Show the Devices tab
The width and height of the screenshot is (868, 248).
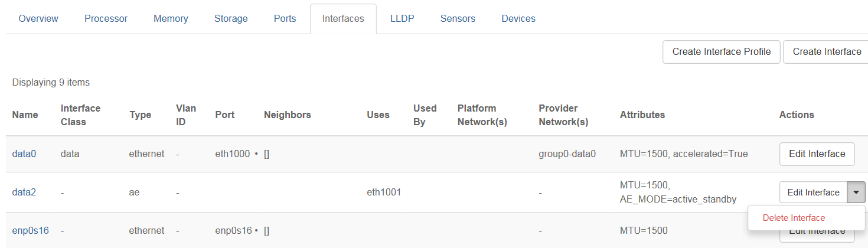point(518,19)
